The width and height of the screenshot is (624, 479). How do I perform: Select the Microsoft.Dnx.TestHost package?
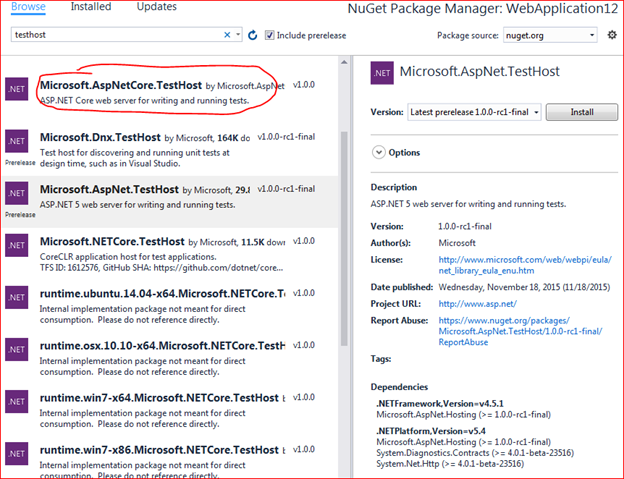170,150
